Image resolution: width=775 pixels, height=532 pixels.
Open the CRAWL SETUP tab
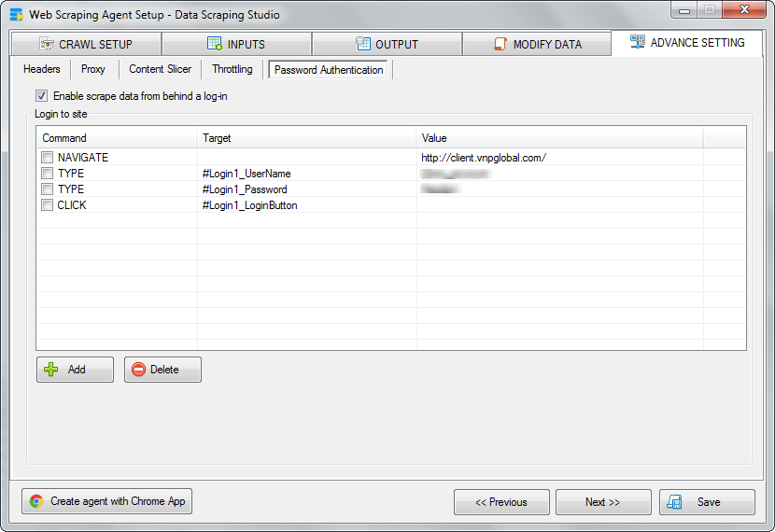87,45
